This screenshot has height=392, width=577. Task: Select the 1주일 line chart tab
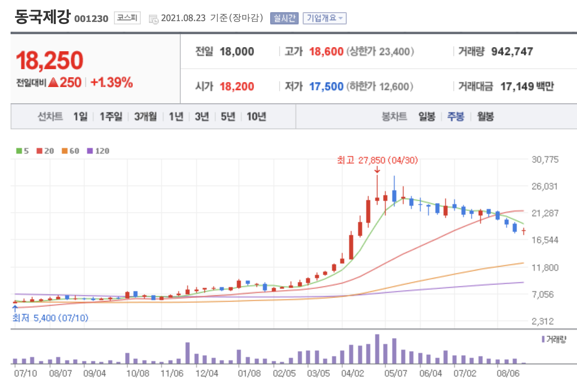click(111, 117)
